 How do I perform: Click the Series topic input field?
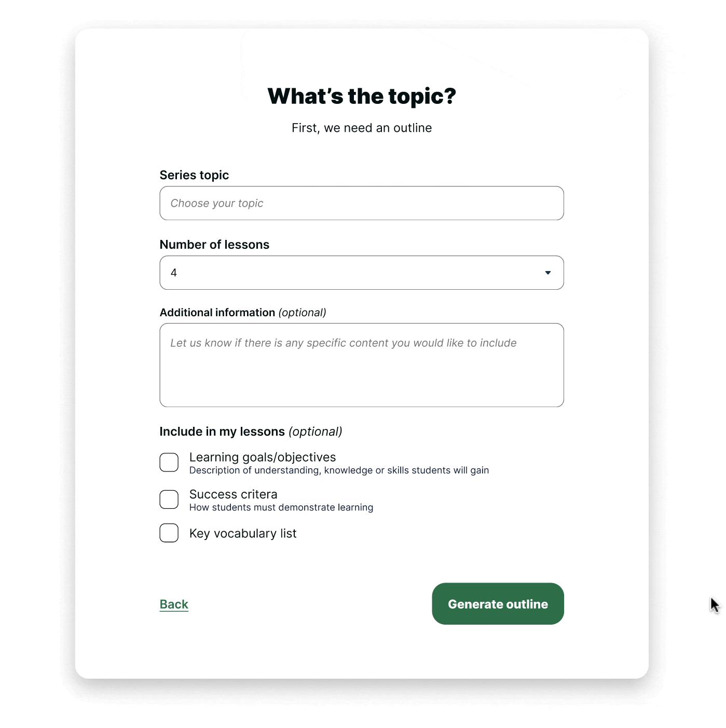(x=362, y=203)
